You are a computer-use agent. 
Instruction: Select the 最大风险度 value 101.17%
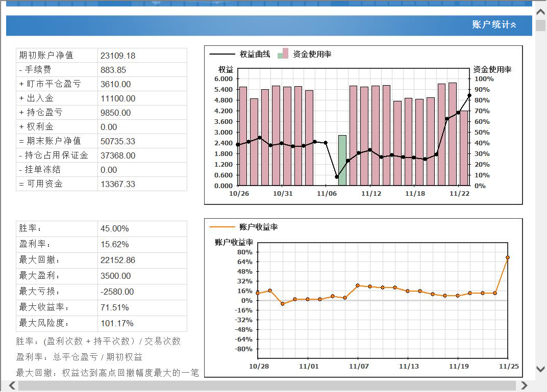coord(117,324)
